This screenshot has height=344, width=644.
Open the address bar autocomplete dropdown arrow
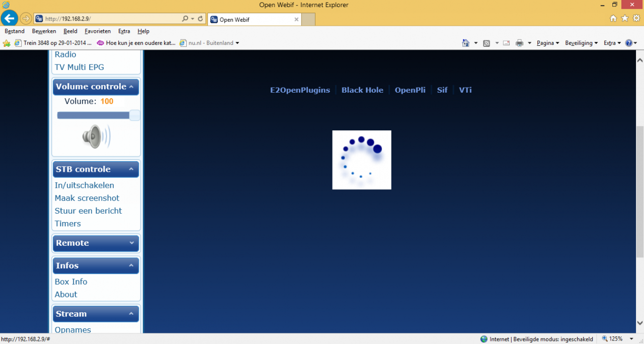pos(193,19)
